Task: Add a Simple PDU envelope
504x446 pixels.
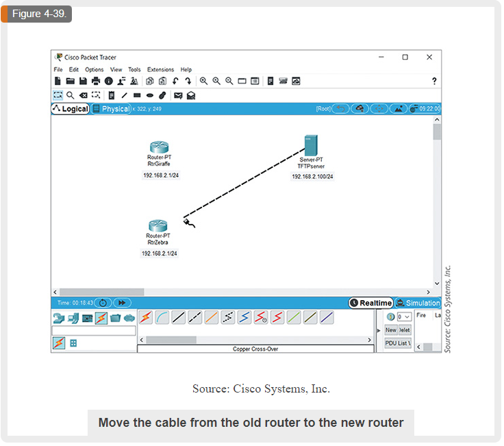Action: click(x=178, y=95)
